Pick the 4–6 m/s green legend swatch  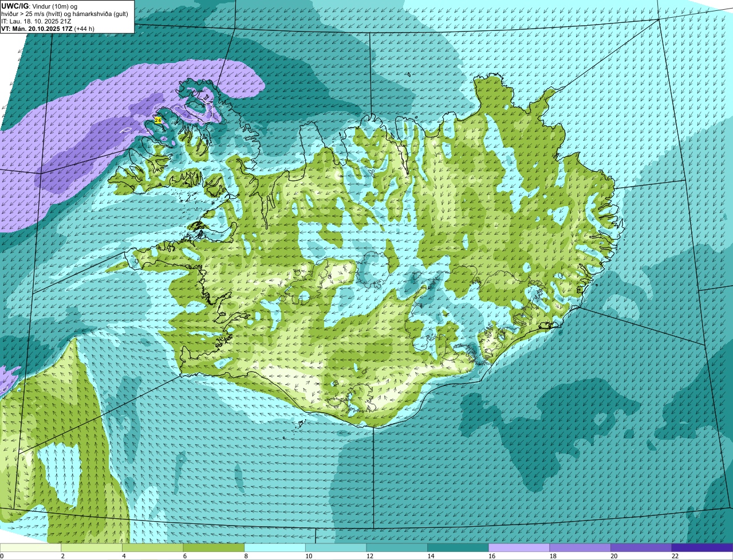[152, 547]
